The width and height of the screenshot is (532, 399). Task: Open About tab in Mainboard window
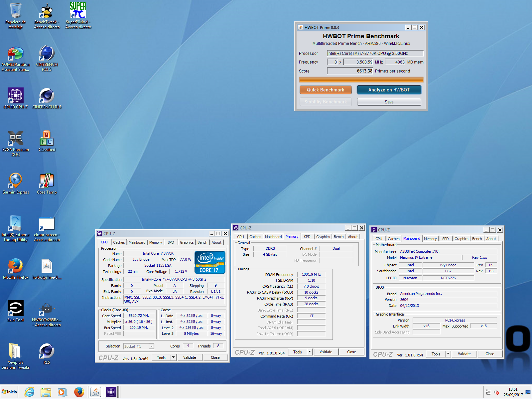pyautogui.click(x=491, y=239)
